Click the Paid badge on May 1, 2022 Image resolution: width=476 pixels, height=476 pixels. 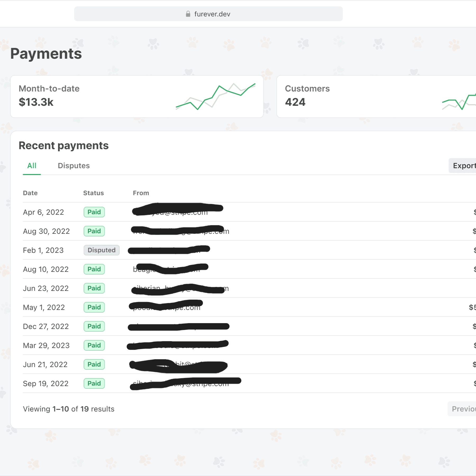(x=94, y=307)
